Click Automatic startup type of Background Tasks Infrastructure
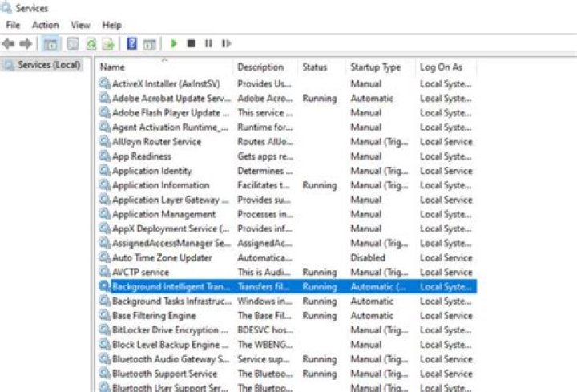Image resolution: width=577 pixels, height=392 pixels. pos(372,301)
